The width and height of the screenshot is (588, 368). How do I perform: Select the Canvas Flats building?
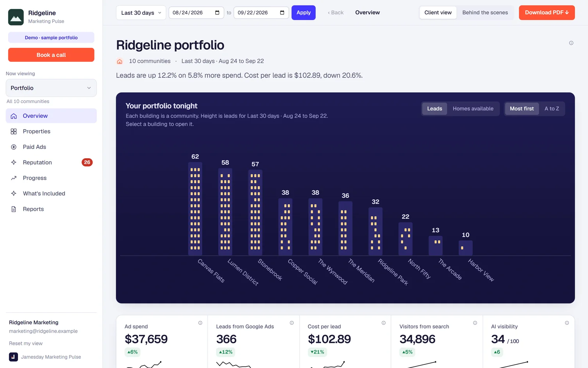click(195, 209)
